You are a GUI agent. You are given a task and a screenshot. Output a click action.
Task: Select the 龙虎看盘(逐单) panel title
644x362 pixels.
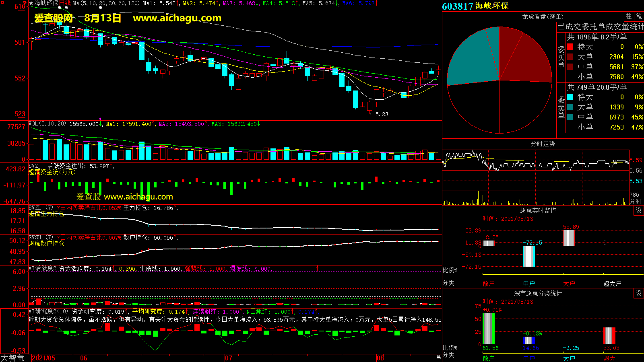[543, 16]
